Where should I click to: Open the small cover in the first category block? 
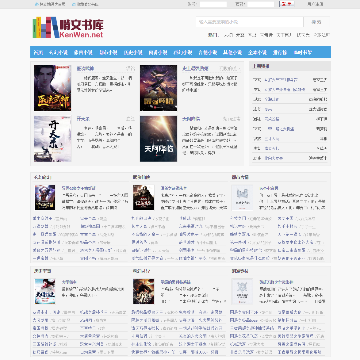(45, 197)
